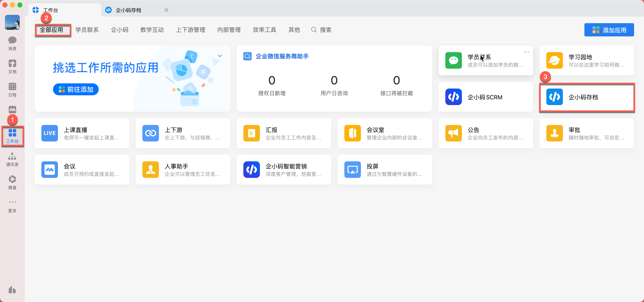Screen dimensions: 644x302
Task: Switch to the 企小码 tab
Action: 119,30
